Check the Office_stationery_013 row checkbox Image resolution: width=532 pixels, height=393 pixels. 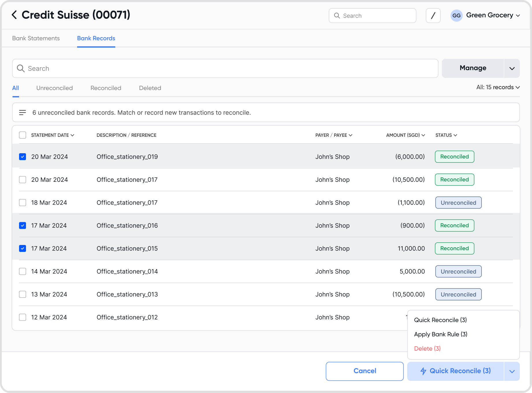pos(23,294)
